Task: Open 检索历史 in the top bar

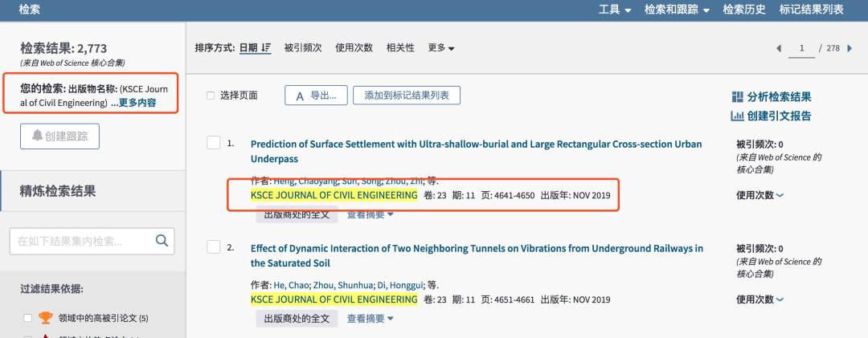Action: tap(744, 10)
